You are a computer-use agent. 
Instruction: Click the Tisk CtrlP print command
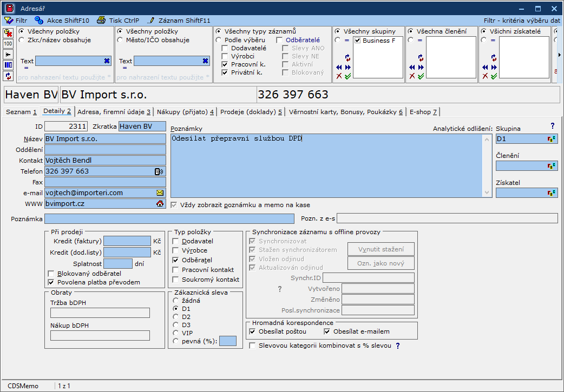point(119,21)
